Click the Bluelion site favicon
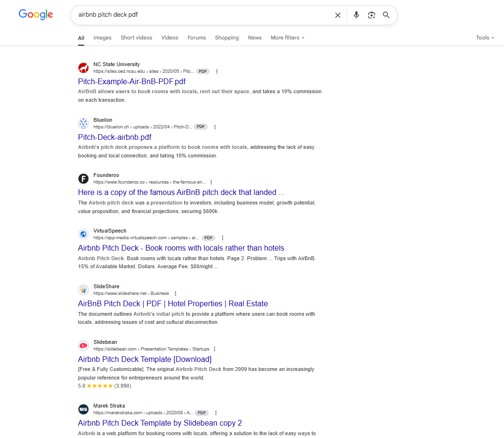The image size is (504, 438). click(84, 123)
